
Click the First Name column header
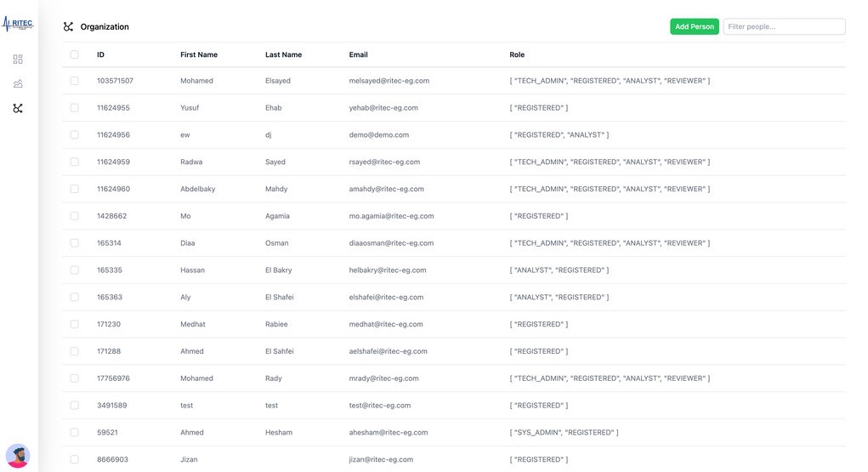pyautogui.click(x=199, y=54)
